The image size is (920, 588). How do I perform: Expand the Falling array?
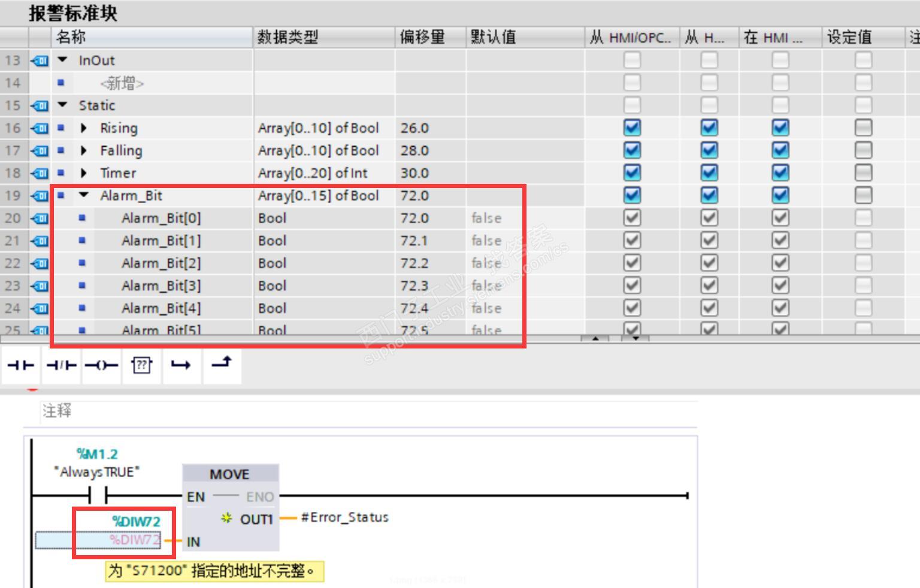pos(84,150)
